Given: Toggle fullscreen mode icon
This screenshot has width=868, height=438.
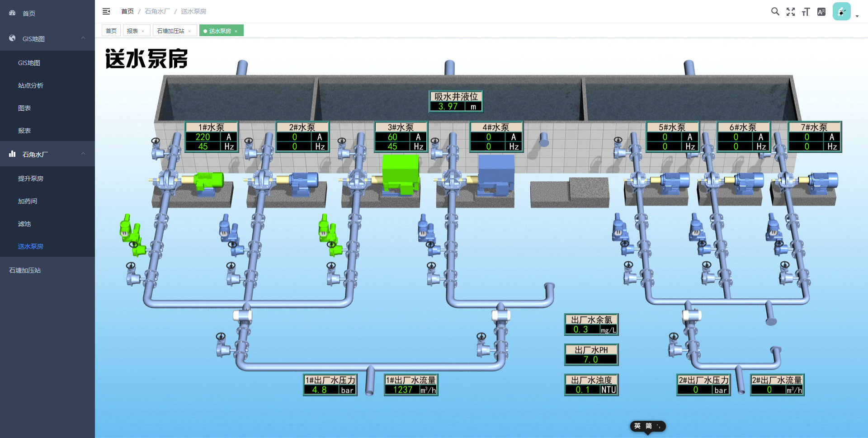Looking at the screenshot, I should point(790,12).
